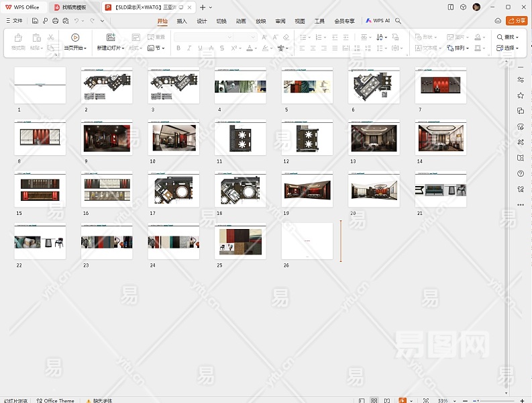Switch to slide sorter view
Image resolution: width=532 pixels, height=403 pixels.
click(x=375, y=400)
